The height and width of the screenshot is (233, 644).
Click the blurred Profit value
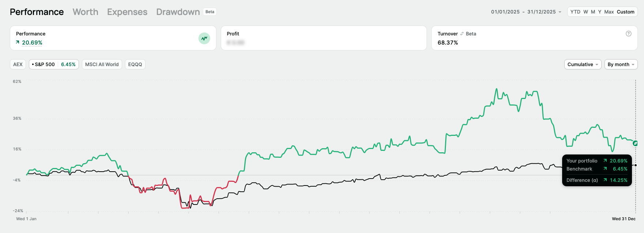(x=235, y=42)
